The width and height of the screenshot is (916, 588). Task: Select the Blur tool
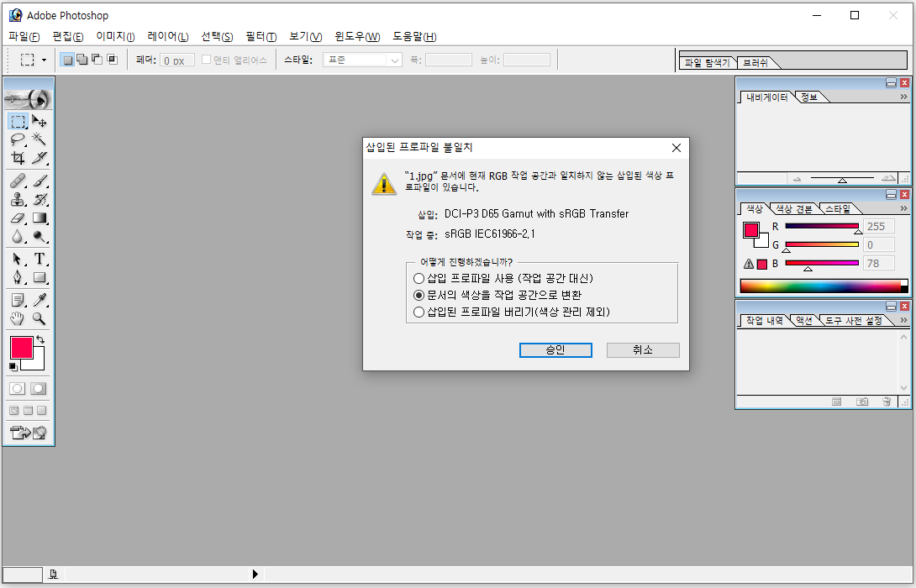[x=18, y=237]
